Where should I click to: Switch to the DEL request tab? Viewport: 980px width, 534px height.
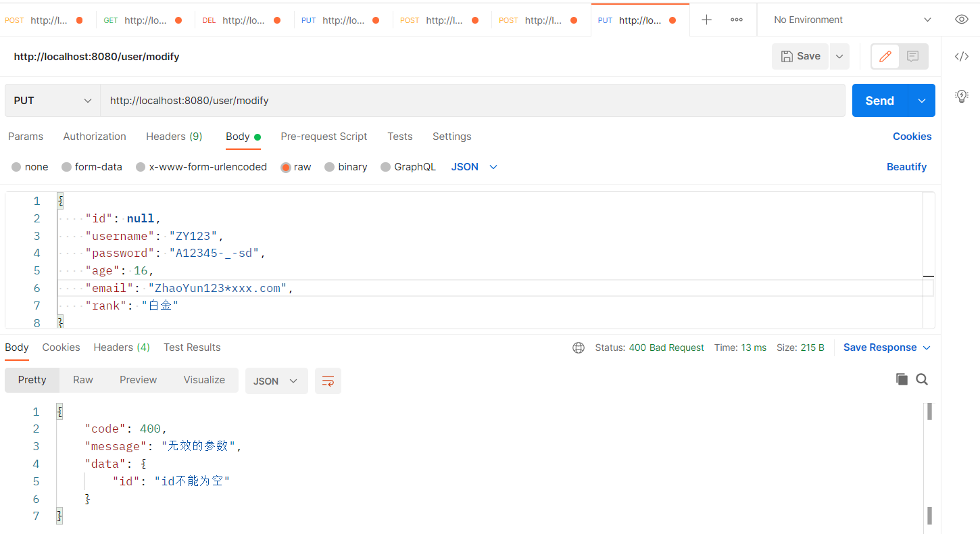click(245, 20)
